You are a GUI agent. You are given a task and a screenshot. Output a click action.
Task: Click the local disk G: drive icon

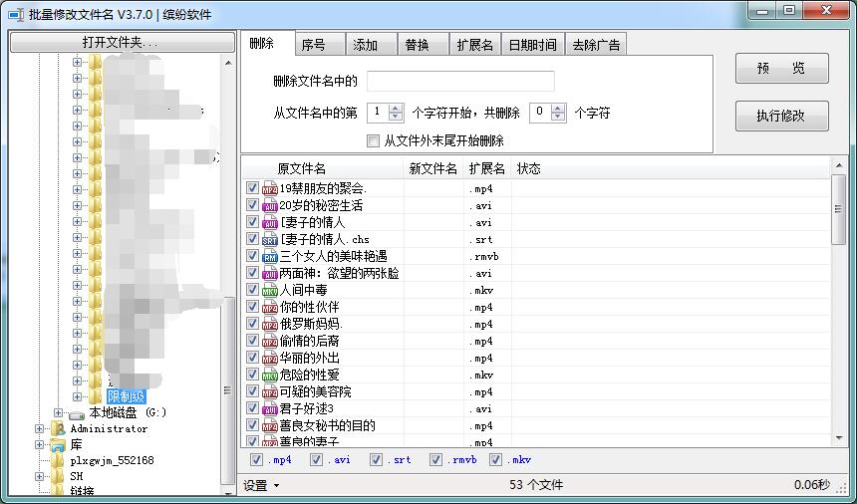click(77, 413)
